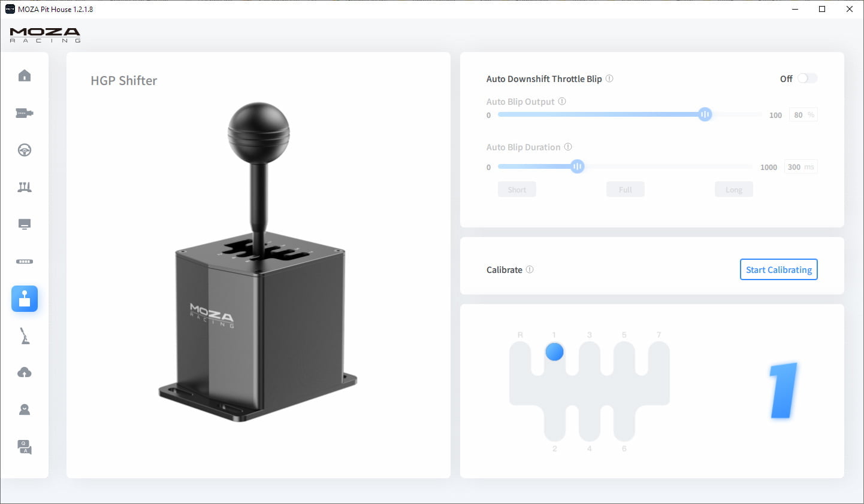Open the RPM light strip sidebar icon

coord(25,262)
